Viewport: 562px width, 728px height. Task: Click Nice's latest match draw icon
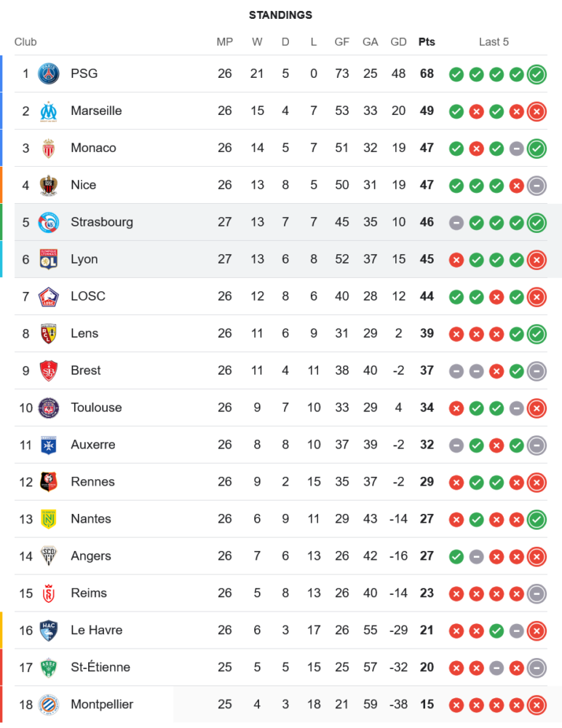(x=537, y=186)
